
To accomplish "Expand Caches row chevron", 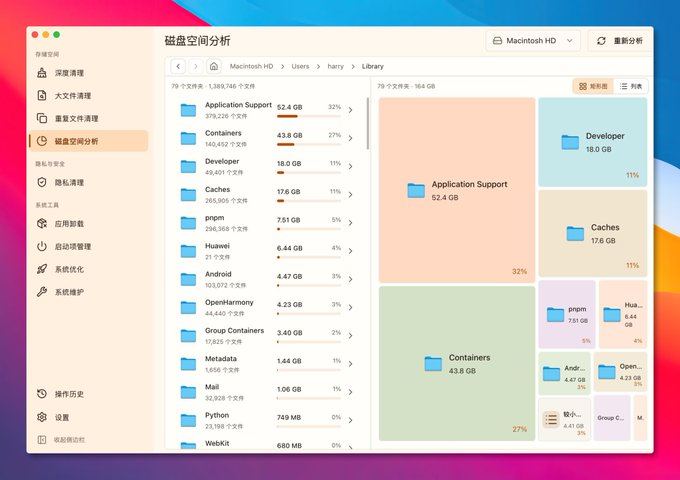I will coord(350,195).
